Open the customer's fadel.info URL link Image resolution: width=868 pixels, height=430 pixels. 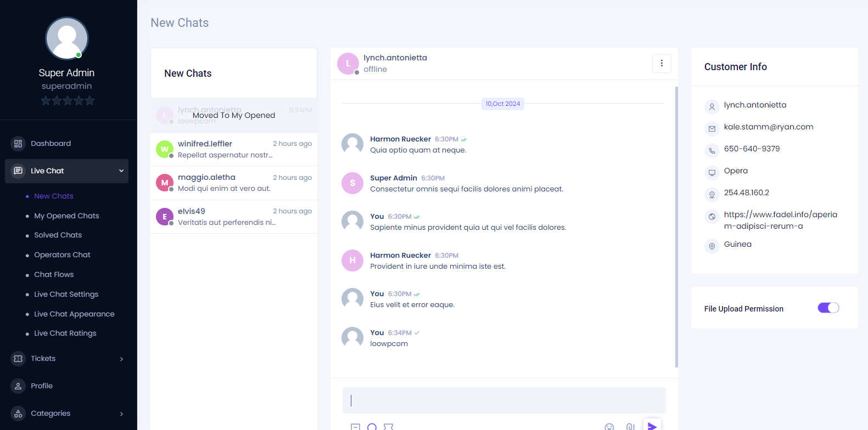[780, 220]
